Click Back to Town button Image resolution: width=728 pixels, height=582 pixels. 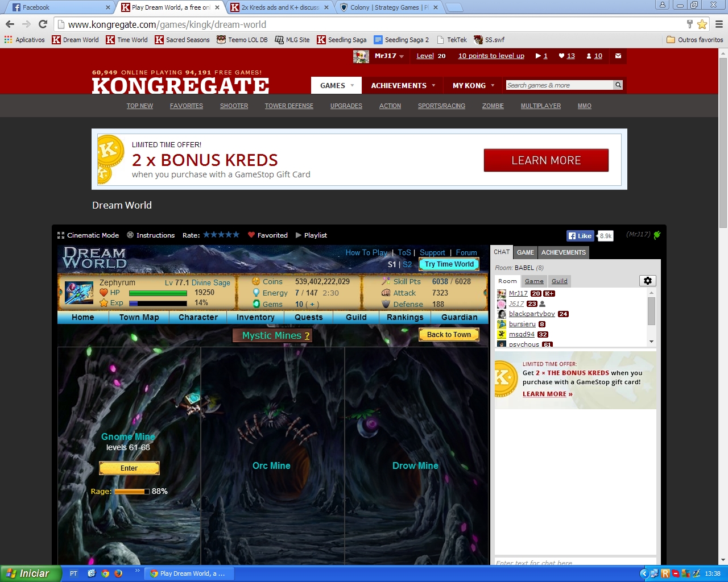[x=449, y=335]
